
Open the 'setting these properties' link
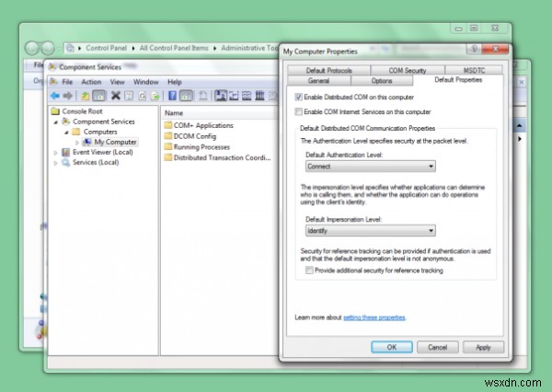tap(374, 317)
